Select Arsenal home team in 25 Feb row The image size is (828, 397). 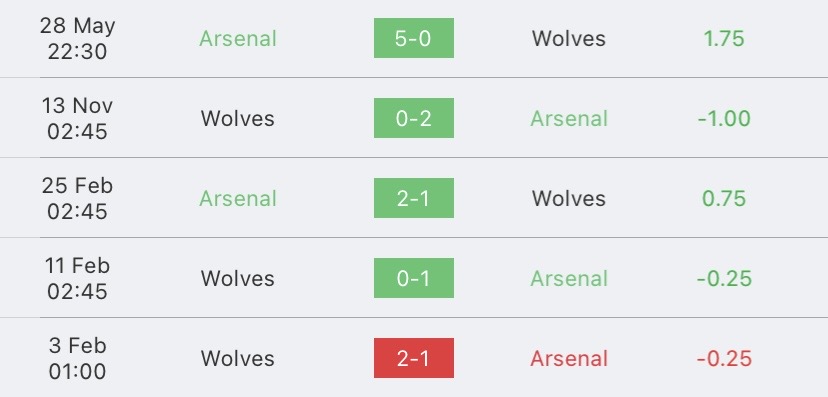[238, 198]
